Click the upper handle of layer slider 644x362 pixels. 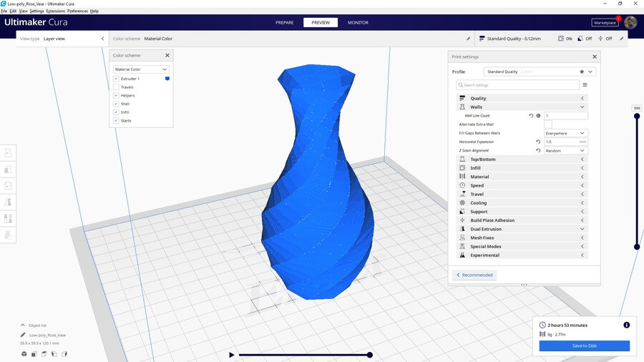tap(637, 116)
